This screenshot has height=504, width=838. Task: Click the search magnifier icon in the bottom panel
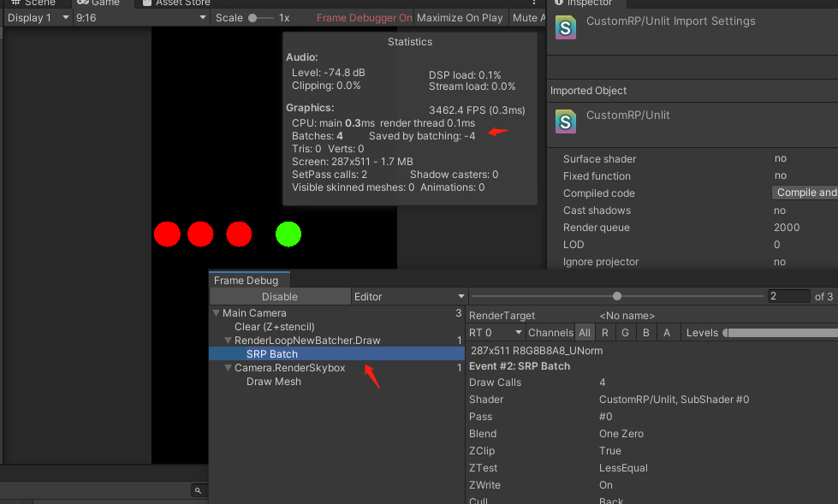pos(198,490)
